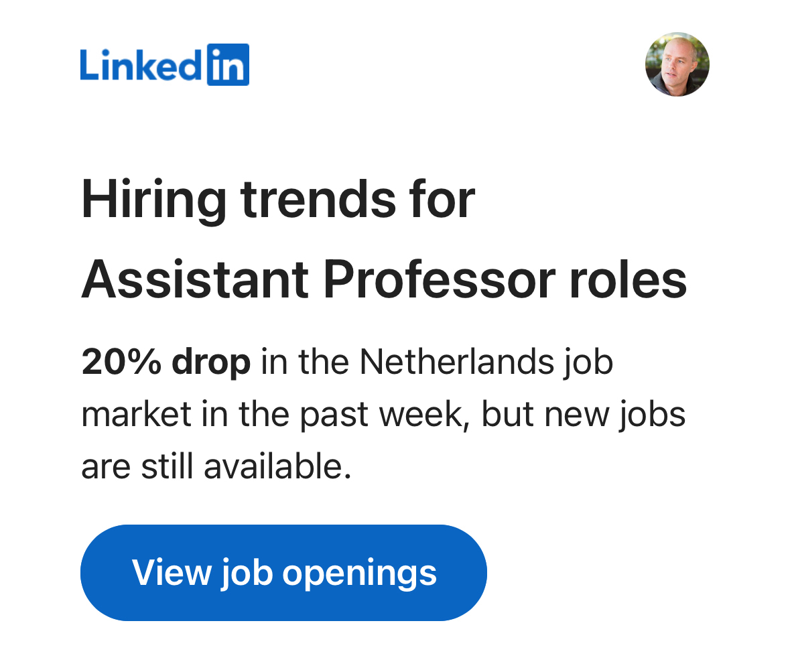790x672 pixels.
Task: Click the blue "in" square icon
Action: tap(228, 65)
